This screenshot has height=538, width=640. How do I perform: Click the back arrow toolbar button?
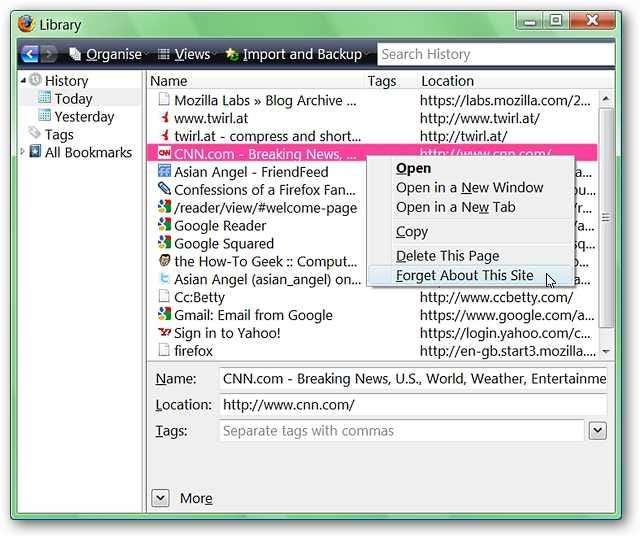point(30,54)
